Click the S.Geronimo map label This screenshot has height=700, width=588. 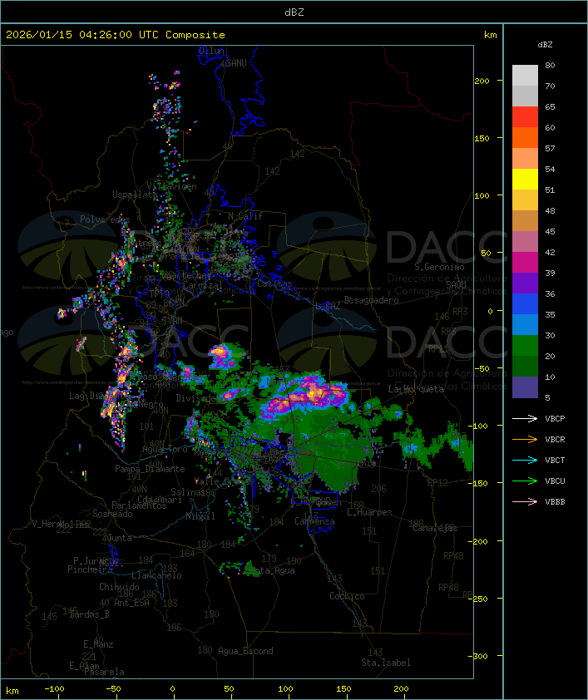coord(439,267)
